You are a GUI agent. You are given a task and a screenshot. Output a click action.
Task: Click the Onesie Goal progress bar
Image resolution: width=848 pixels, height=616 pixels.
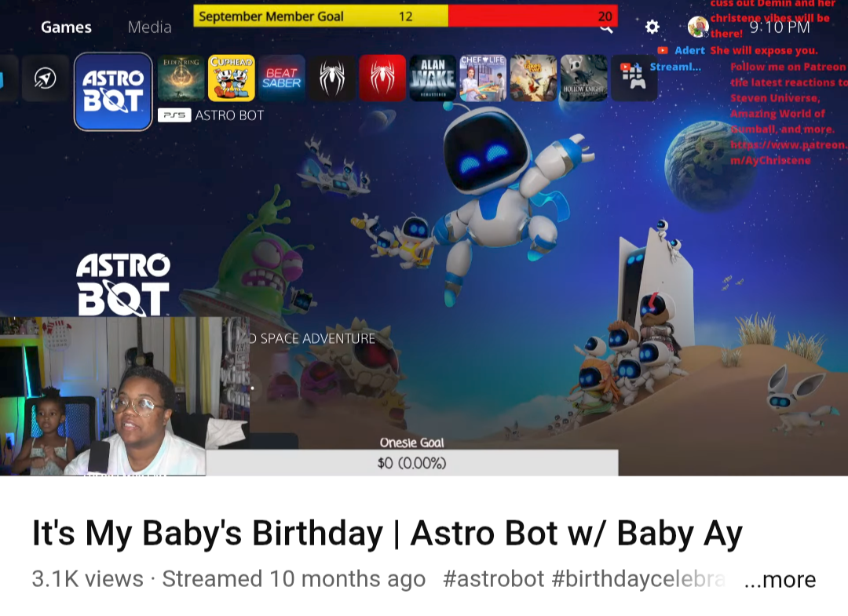pos(411,463)
